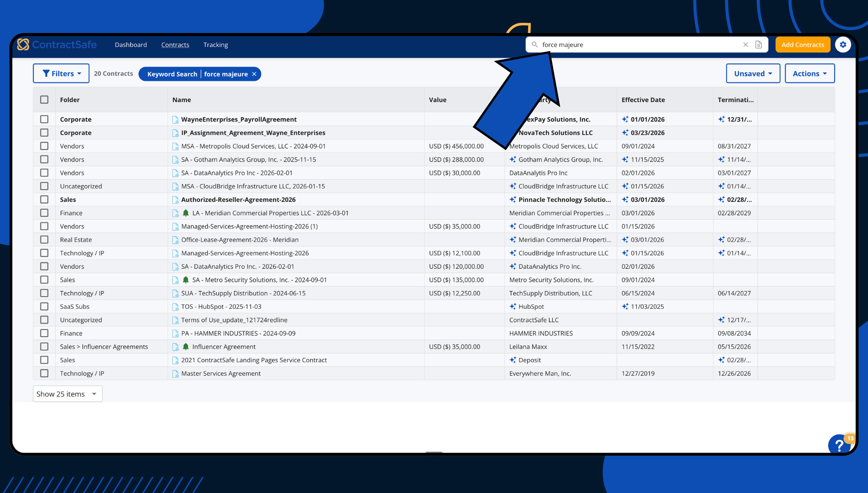Click the settings gear icon

843,45
